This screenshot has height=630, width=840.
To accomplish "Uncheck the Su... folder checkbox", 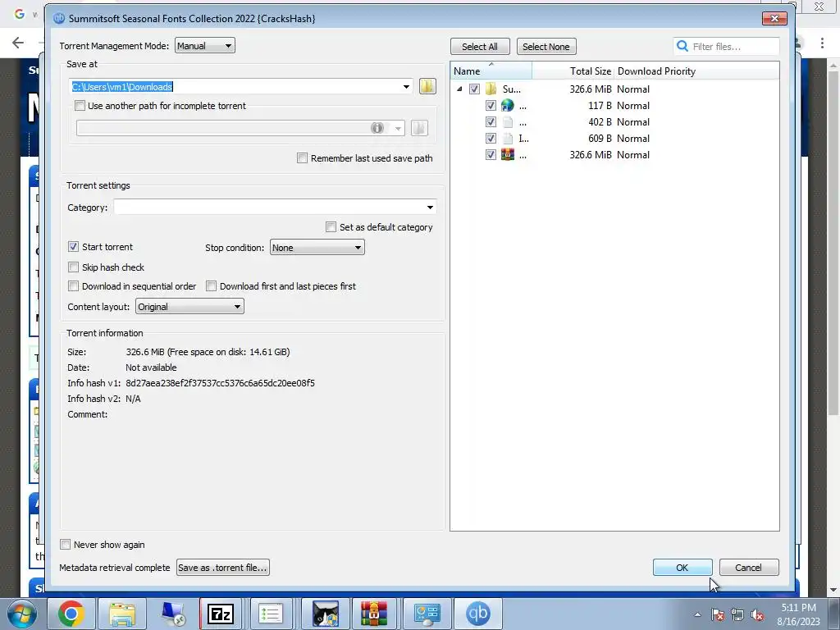I will pyautogui.click(x=474, y=89).
